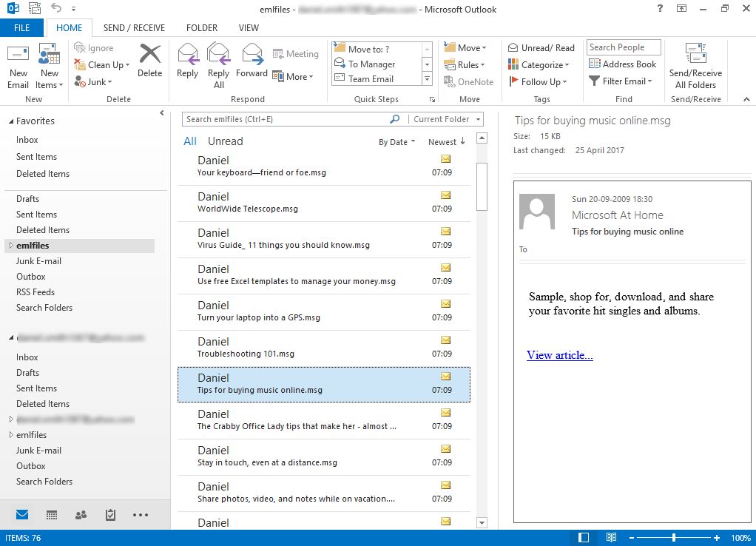756x546 pixels.
Task: Open the RSS Feeds folder
Action: [x=36, y=291]
